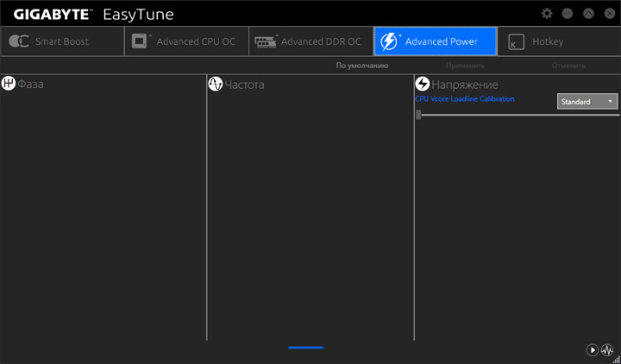Switch to the Smart Boost tab
621x364 pixels.
point(62,41)
